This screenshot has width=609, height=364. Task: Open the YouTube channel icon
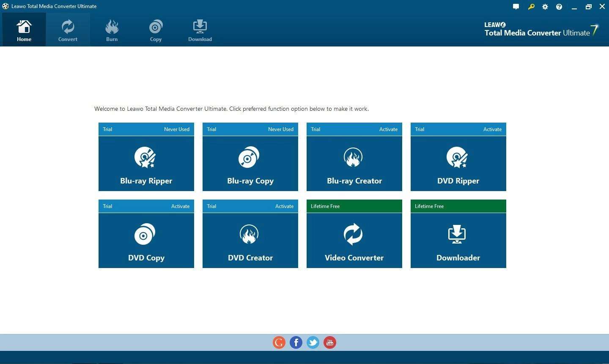click(x=330, y=342)
